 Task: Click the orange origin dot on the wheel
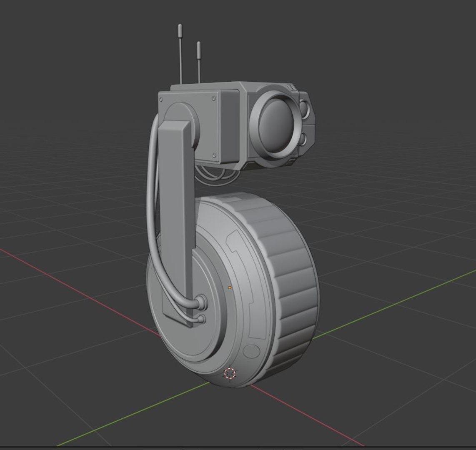coord(230,287)
